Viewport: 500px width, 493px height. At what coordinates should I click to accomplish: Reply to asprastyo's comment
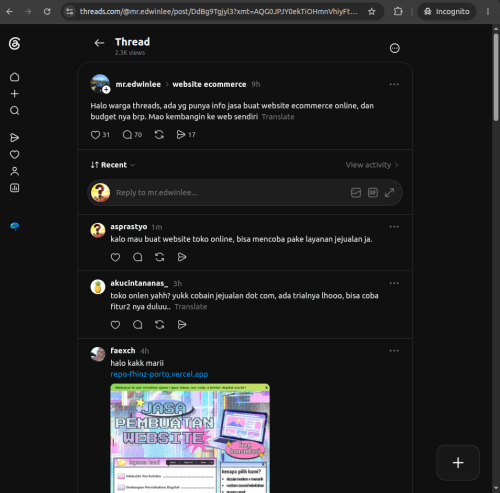(137, 257)
